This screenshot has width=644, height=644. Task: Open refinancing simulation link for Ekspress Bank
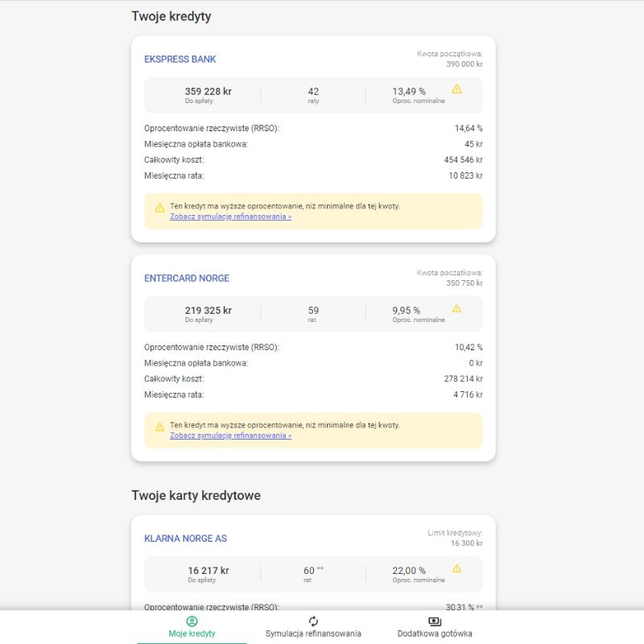click(x=230, y=217)
